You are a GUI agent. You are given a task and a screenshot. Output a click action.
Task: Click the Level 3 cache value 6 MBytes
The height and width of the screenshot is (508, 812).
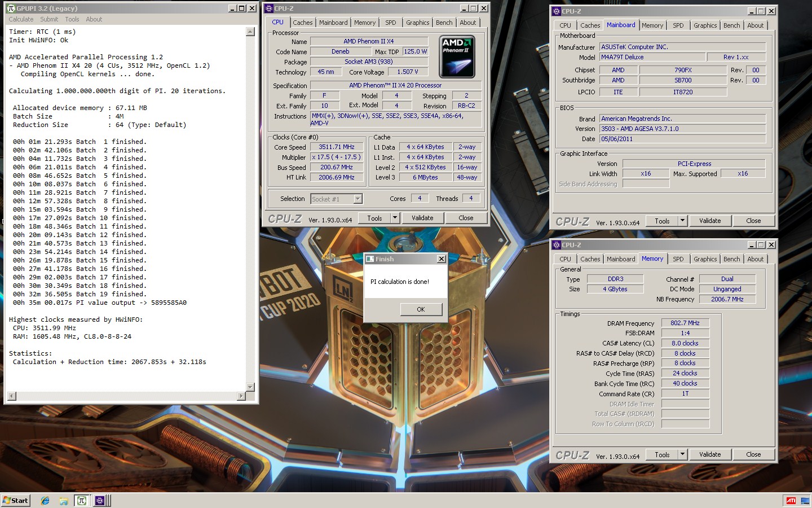(425, 177)
